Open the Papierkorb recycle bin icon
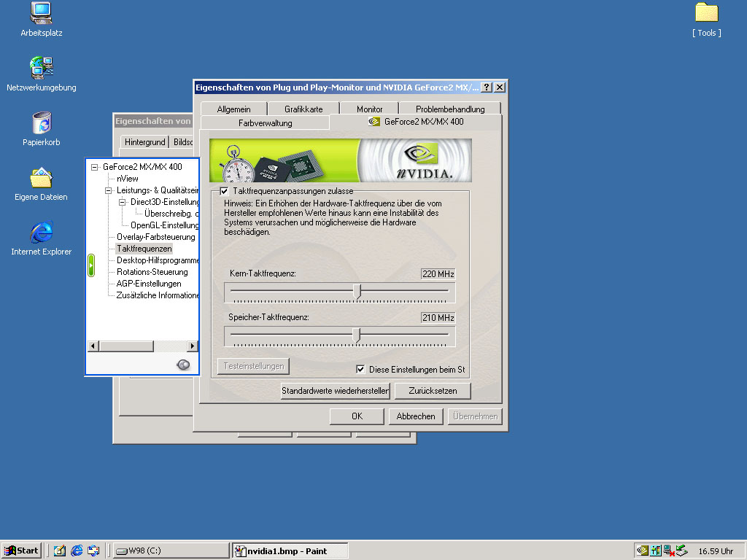 pyautogui.click(x=41, y=123)
